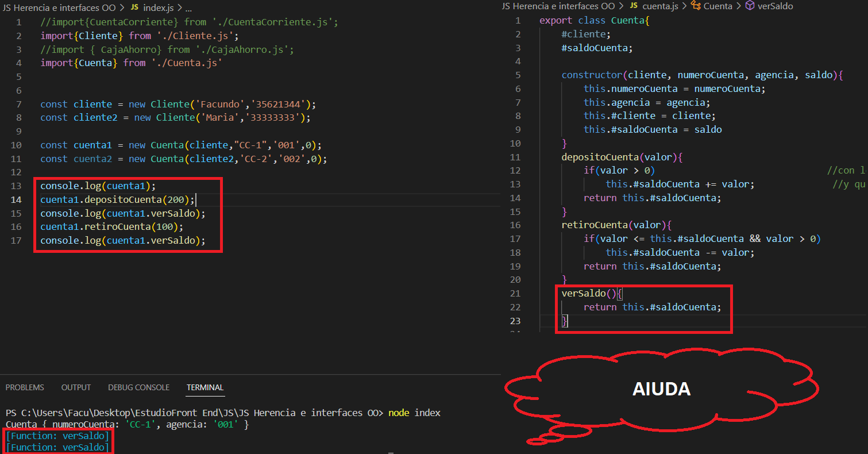Click the method cube icon before verSaldo breadcrumb
Viewport: 868px width, 454px height.
click(x=750, y=6)
